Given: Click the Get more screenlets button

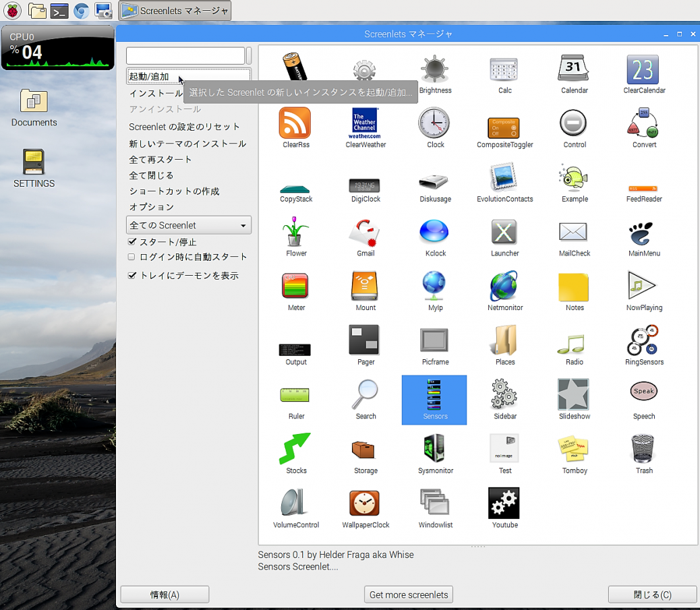Looking at the screenshot, I should 408,594.
